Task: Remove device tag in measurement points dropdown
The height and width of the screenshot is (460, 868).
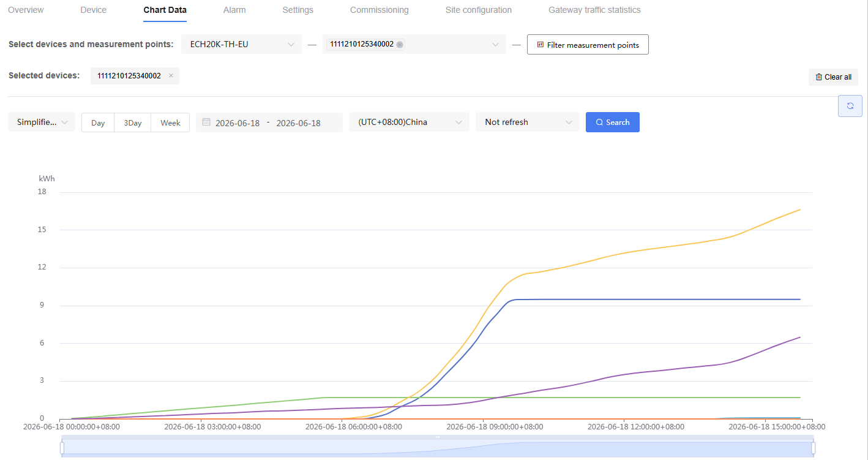Action: coord(400,44)
